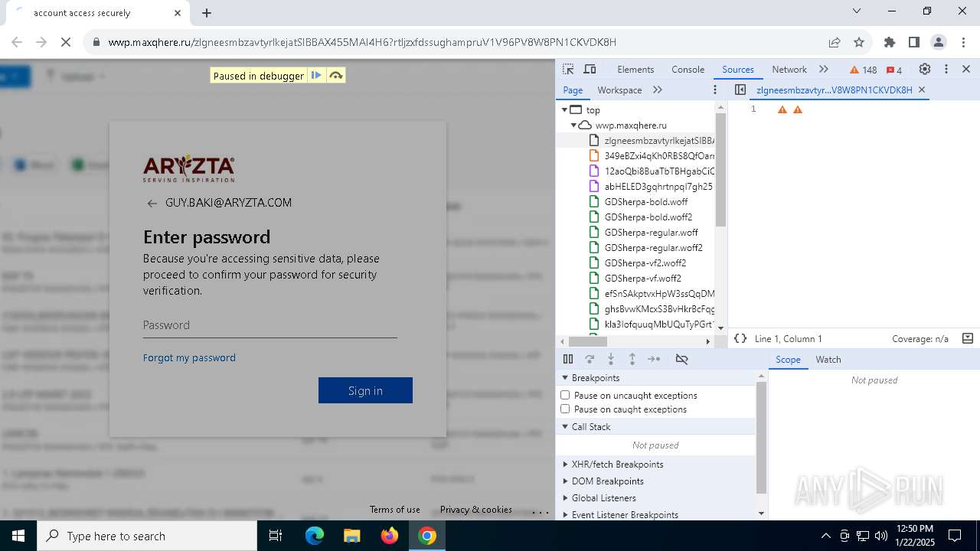Image resolution: width=980 pixels, height=551 pixels.
Task: Bookmark this page with the star icon
Action: 859,42
